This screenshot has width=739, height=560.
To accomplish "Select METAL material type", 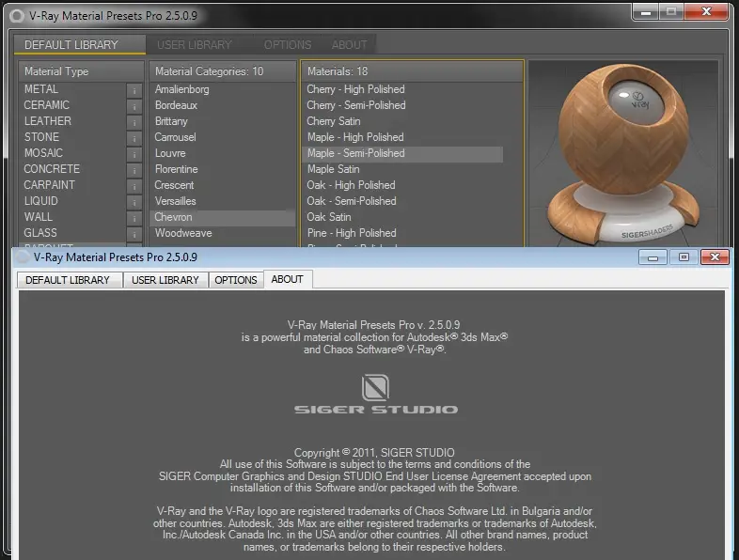I will (x=72, y=89).
